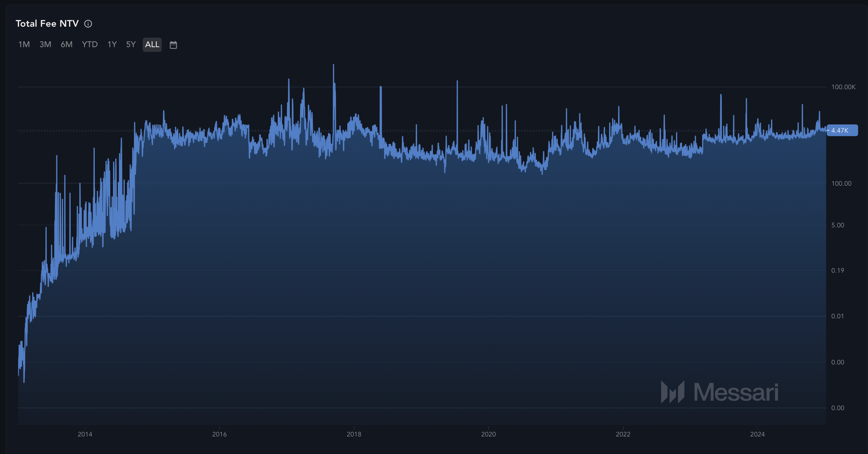The width and height of the screenshot is (868, 454).
Task: Click the 5.00 y-axis label
Action: (838, 225)
